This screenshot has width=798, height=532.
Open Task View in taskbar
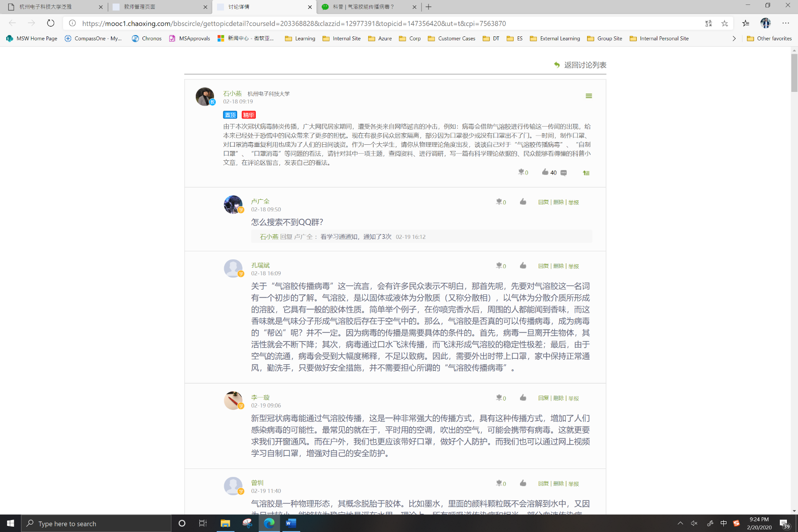click(x=203, y=523)
